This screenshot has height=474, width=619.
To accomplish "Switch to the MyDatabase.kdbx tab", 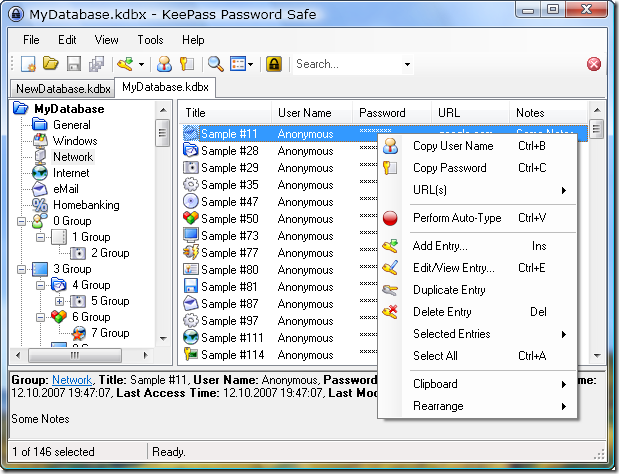I will tap(165, 87).
